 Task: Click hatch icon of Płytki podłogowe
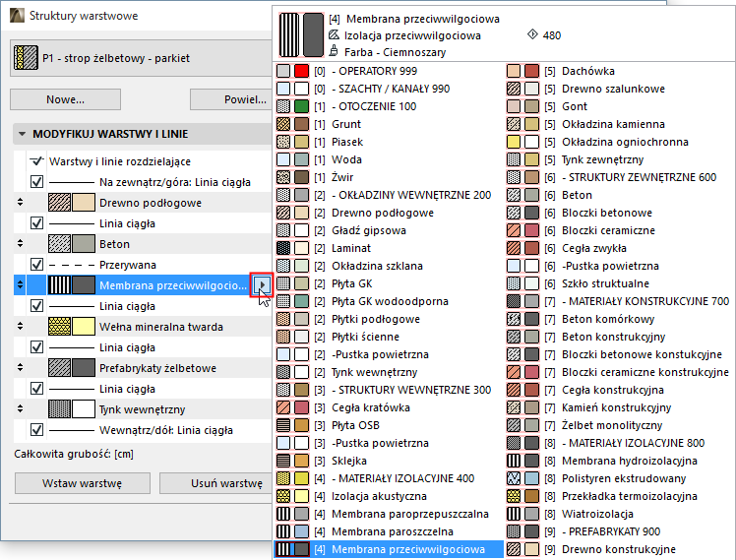[x=283, y=319]
